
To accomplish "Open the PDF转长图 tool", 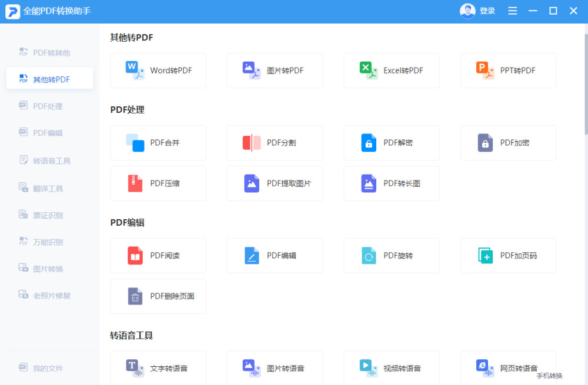I will pyautogui.click(x=392, y=183).
